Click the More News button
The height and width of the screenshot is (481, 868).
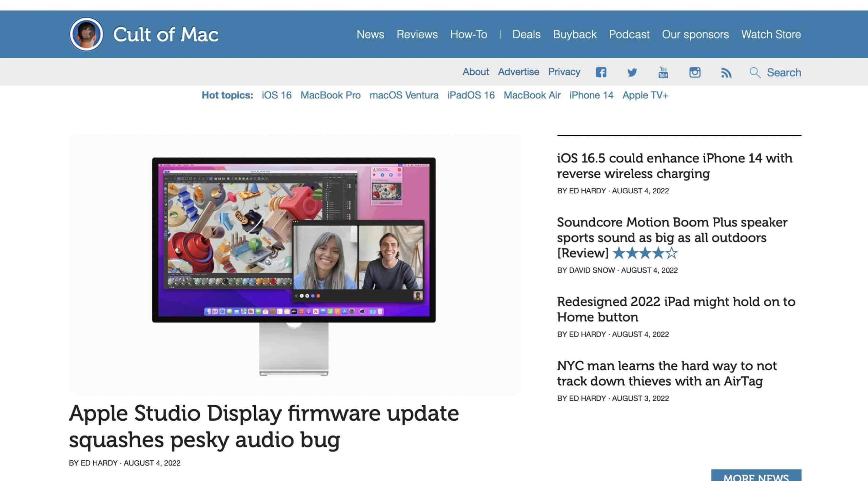point(756,475)
